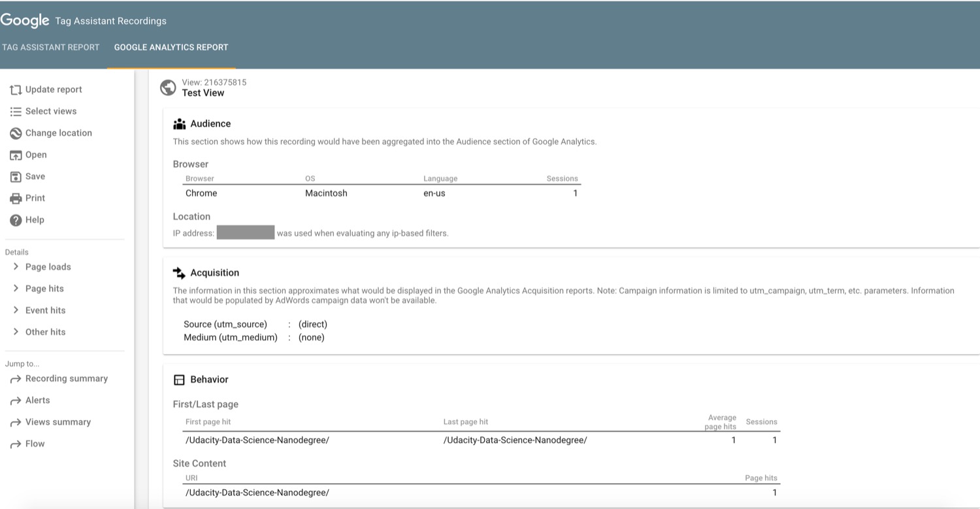Click the Flow jump arrow icon
980x509 pixels.
tap(15, 444)
